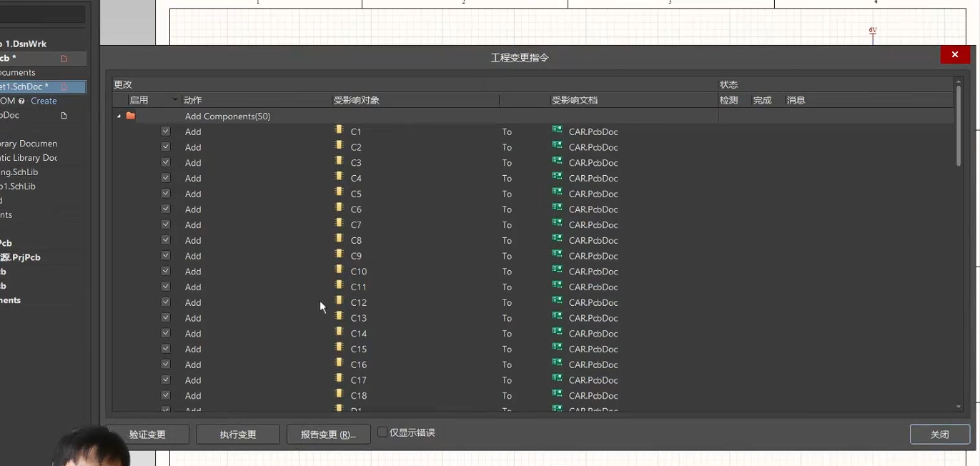Click the PCB document icon in C12 row
The width and height of the screenshot is (980, 466).
click(x=557, y=302)
